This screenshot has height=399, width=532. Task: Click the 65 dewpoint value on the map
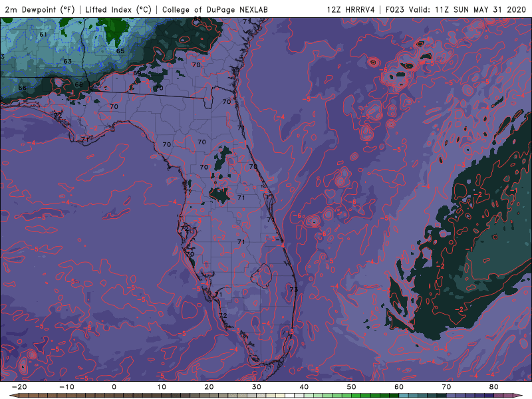point(120,51)
